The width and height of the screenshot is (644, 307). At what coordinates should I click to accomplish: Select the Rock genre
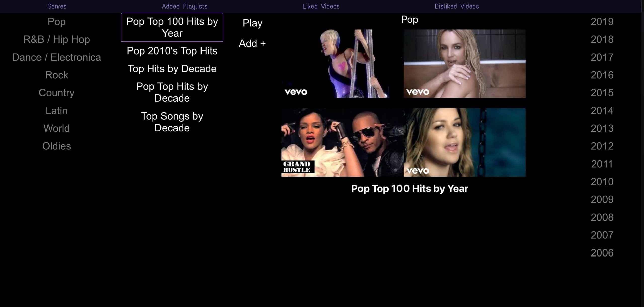click(x=57, y=75)
